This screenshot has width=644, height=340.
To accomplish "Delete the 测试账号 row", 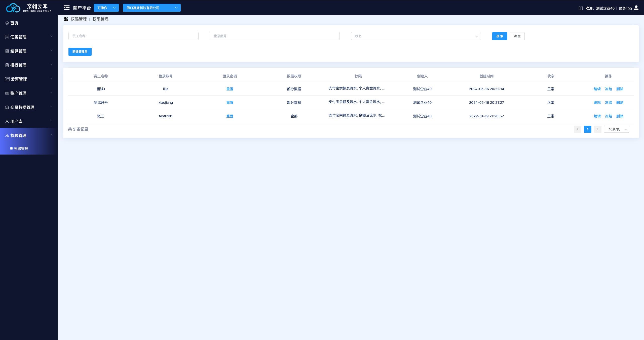I will [x=620, y=103].
